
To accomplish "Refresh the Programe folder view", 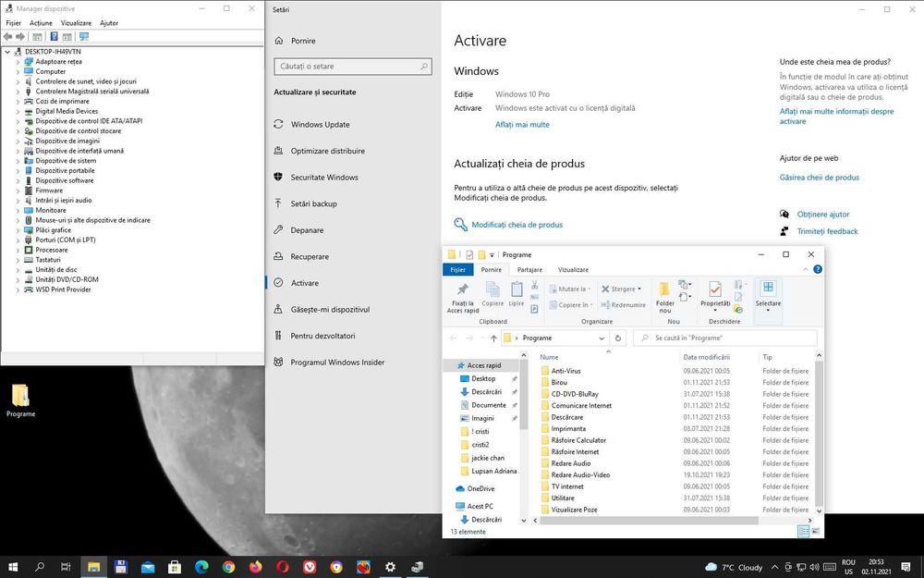I will pyautogui.click(x=617, y=338).
